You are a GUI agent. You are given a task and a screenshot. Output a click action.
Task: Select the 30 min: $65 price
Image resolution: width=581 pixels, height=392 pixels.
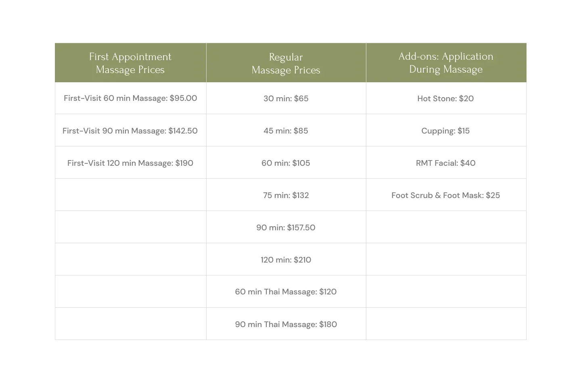click(x=286, y=98)
